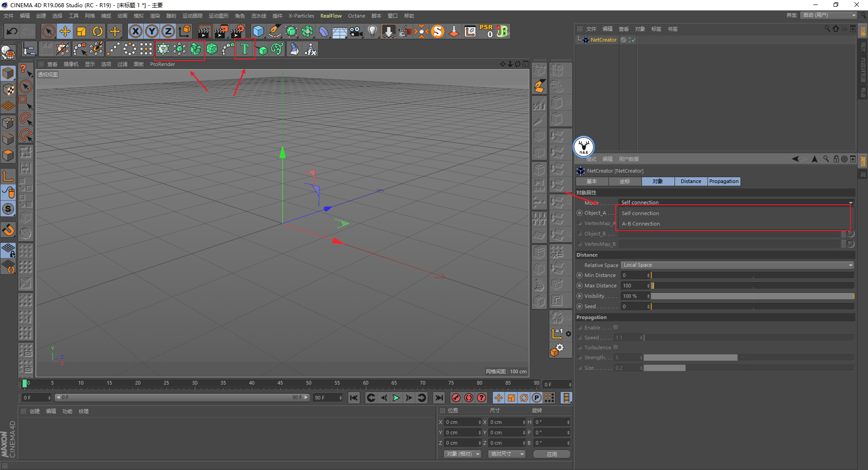This screenshot has height=470, width=868.
Task: Add a Light object
Action: click(373, 31)
